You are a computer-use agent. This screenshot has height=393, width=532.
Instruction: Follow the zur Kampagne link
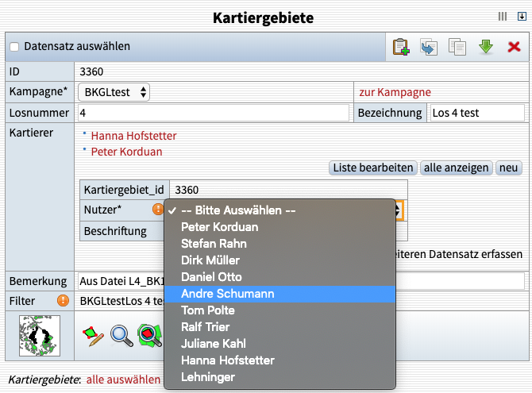[395, 92]
